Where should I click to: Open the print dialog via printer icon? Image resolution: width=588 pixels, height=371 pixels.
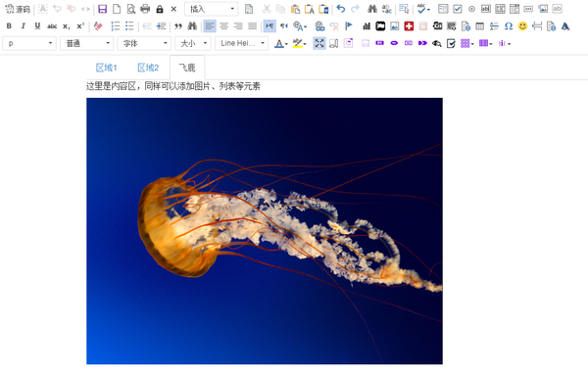145,9
